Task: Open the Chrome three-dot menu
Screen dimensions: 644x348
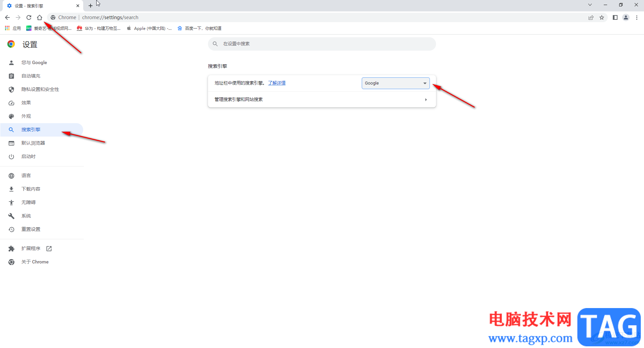Action: click(637, 17)
